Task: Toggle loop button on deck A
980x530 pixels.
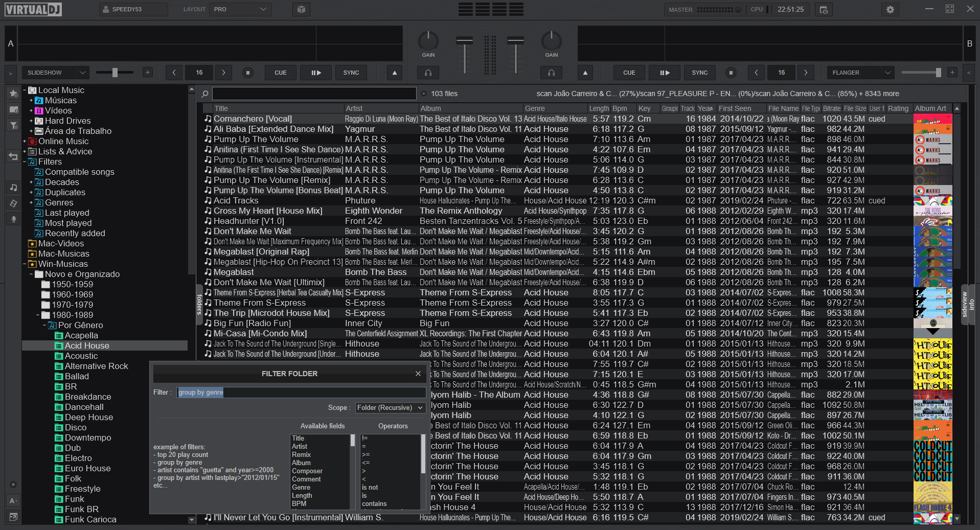Action: [248, 73]
